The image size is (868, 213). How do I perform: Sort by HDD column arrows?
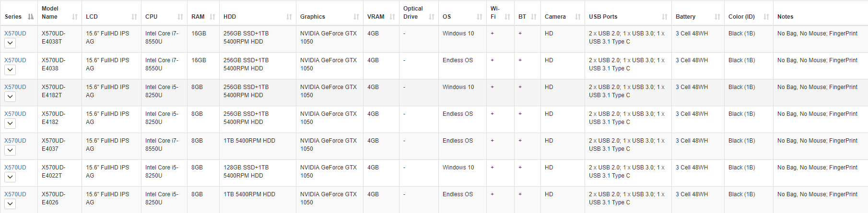pos(289,17)
